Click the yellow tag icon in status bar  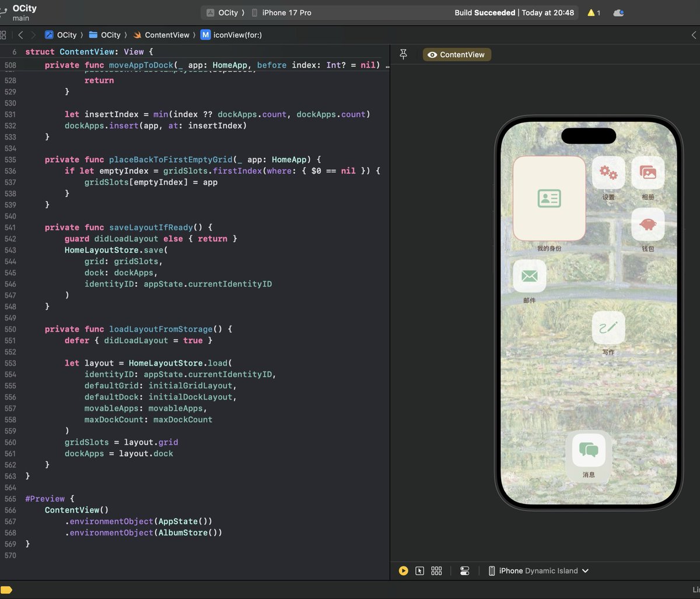point(6,590)
